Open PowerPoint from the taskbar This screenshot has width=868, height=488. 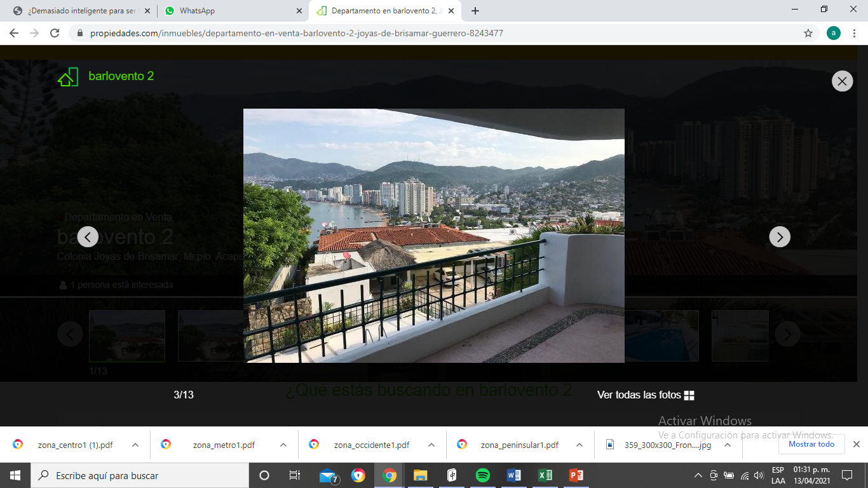pyautogui.click(x=576, y=475)
